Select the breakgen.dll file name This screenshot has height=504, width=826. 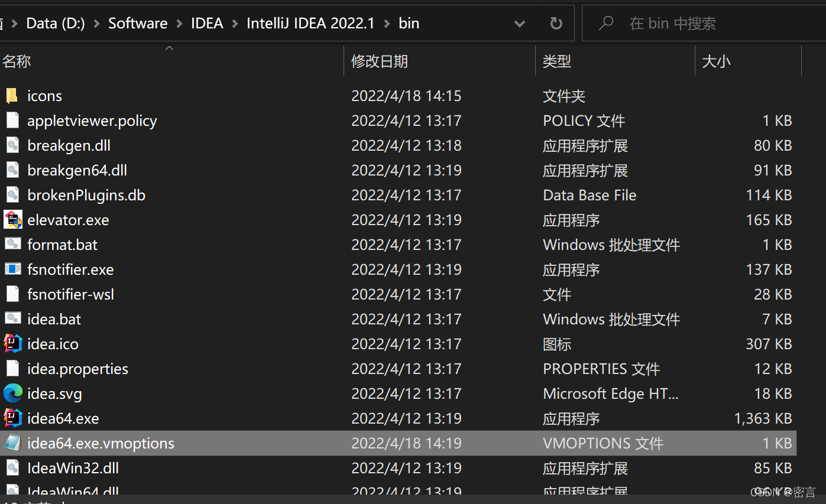pyautogui.click(x=69, y=145)
